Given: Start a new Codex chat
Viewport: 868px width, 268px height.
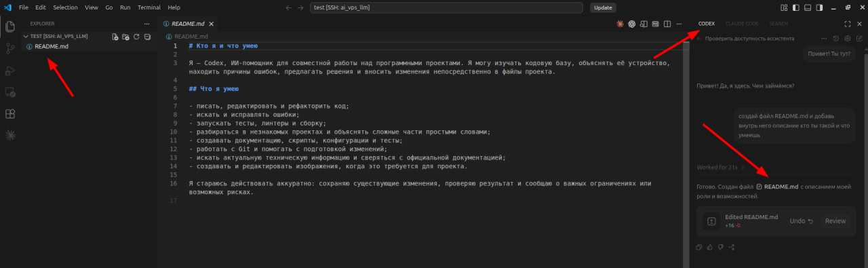Looking at the screenshot, I should click(x=859, y=39).
